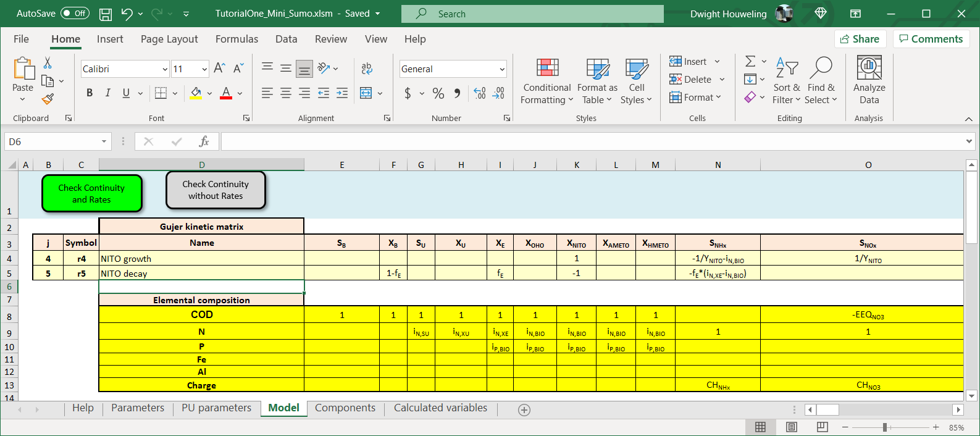The image size is (980, 436).
Task: Click the Share button
Action: (x=860, y=39)
